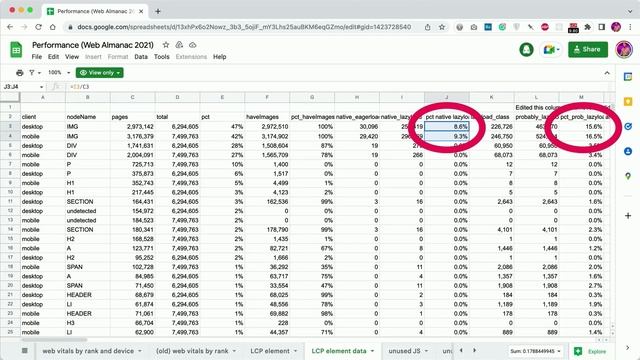Viewport: 640px width, 360px height.
Task: Open the Sum status dropdown
Action: [536, 351]
